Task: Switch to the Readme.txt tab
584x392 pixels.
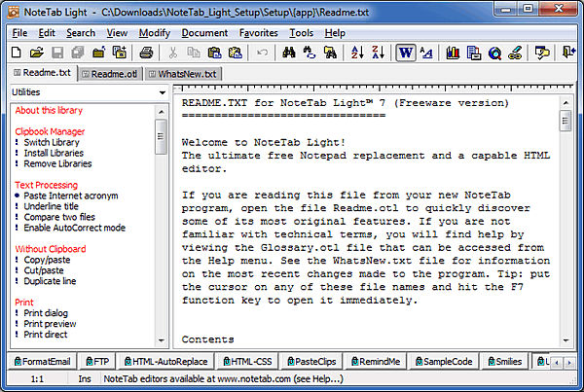Action: pos(43,73)
